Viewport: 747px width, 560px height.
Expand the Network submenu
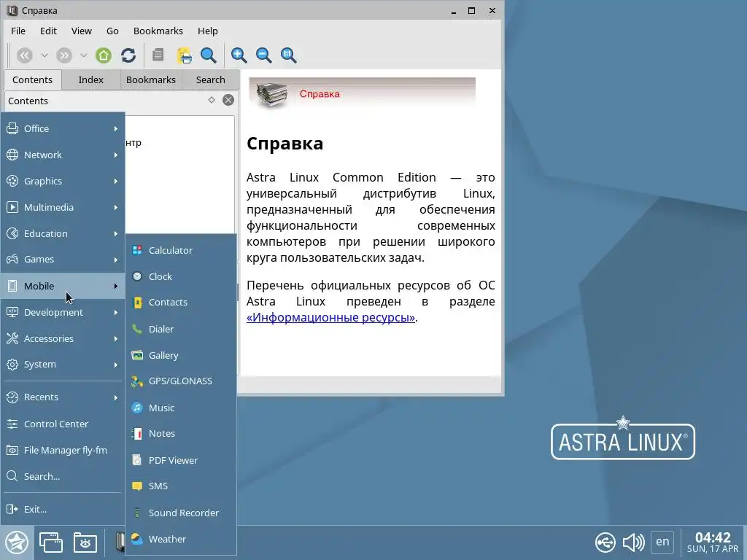[x=63, y=155]
